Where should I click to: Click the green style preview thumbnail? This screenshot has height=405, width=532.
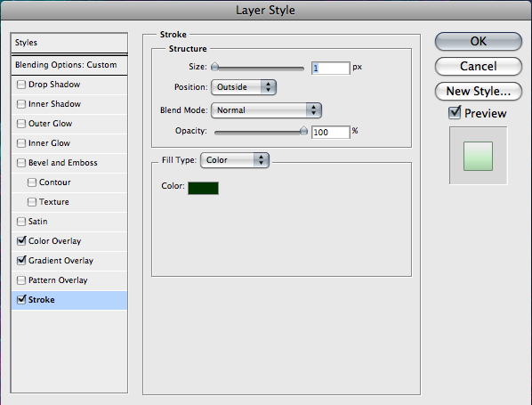pyautogui.click(x=478, y=156)
